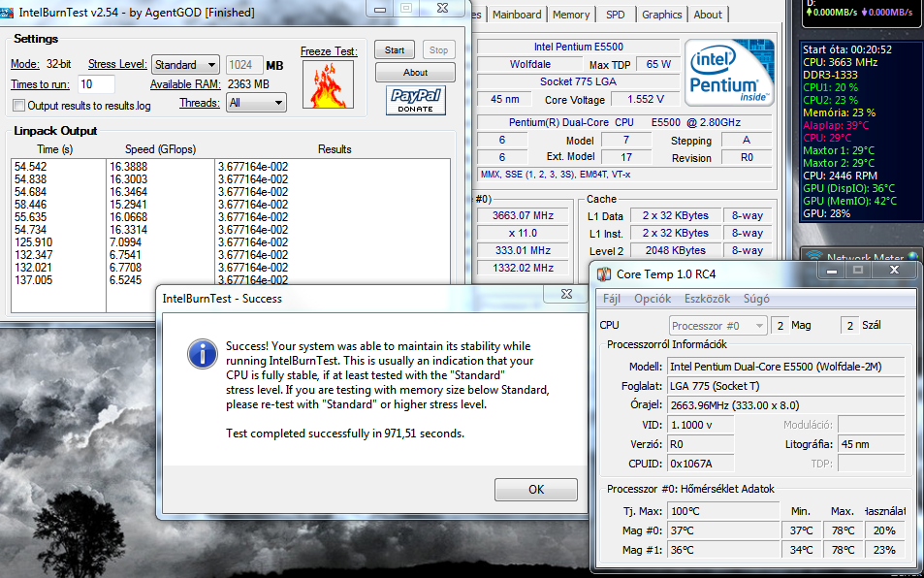This screenshot has width=924, height=578.
Task: Click the 2048 KBytes Level 2 cache value
Action: 676,250
